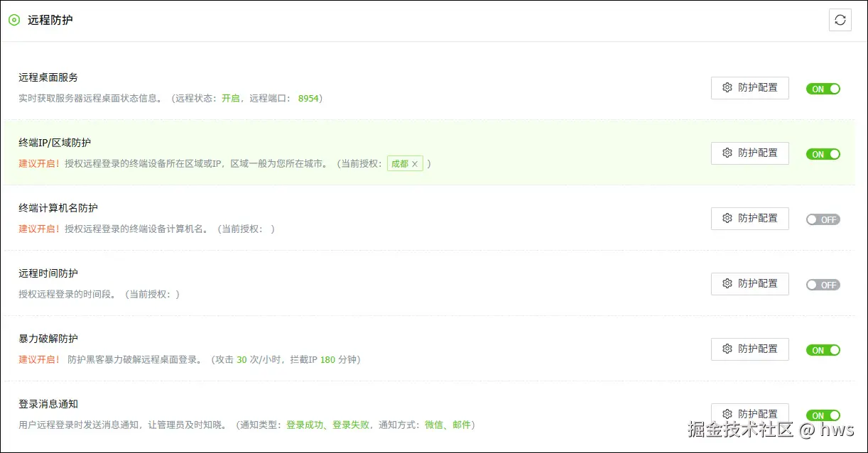Click the 微信 notification method link
The height and width of the screenshot is (453, 868).
point(434,425)
